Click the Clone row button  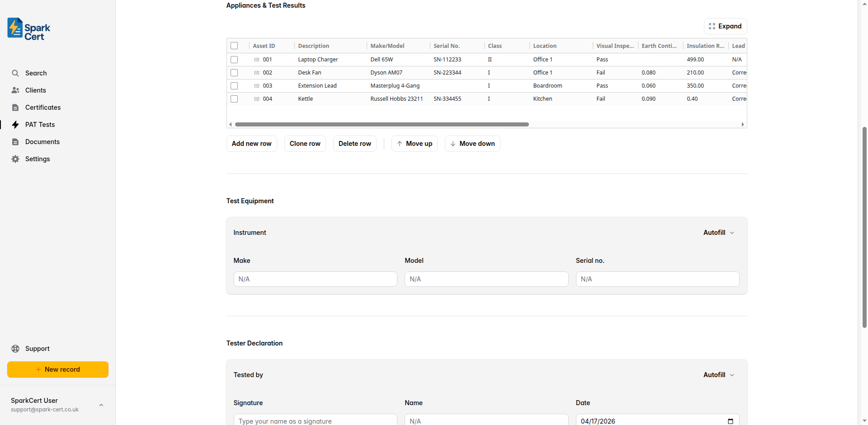coord(305,144)
